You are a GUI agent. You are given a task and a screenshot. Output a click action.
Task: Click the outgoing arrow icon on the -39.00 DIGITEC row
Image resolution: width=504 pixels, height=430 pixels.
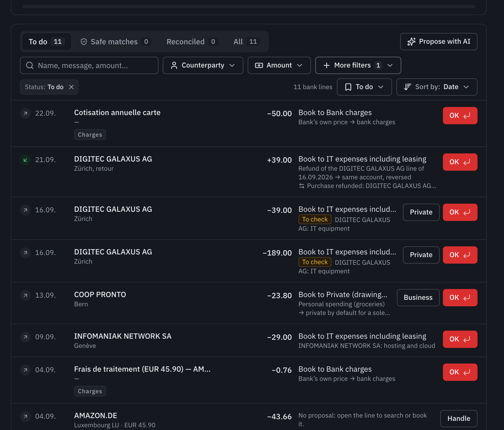pos(25,210)
